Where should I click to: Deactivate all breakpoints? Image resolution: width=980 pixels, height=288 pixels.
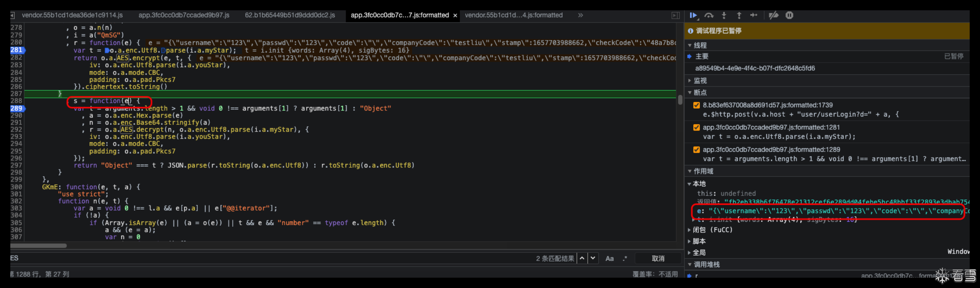tap(773, 15)
